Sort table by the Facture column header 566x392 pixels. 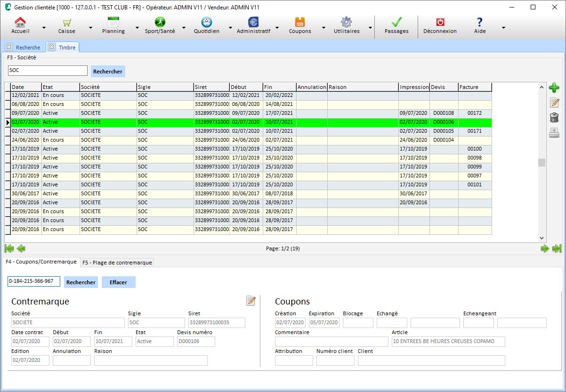point(474,87)
